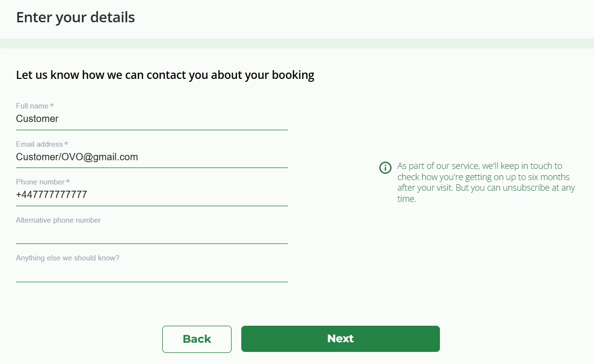Image resolution: width=594 pixels, height=364 pixels.
Task: Click the Customer/OVO@gmail.com email text
Action: point(77,157)
